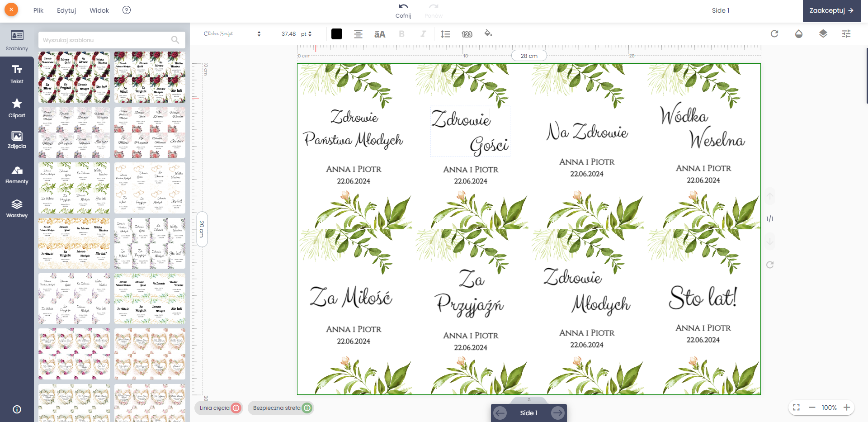Toggle the Bezpieczna strefa safe zone
The height and width of the screenshot is (422, 868).
point(281,408)
